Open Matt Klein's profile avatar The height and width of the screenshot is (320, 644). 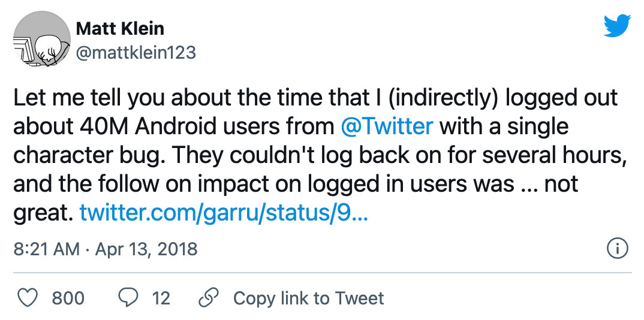pos(38,39)
